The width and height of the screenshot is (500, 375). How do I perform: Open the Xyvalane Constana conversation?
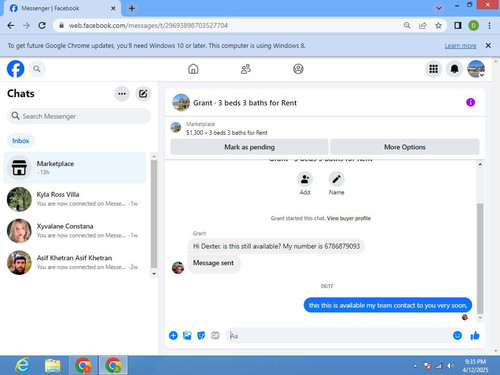tap(75, 231)
